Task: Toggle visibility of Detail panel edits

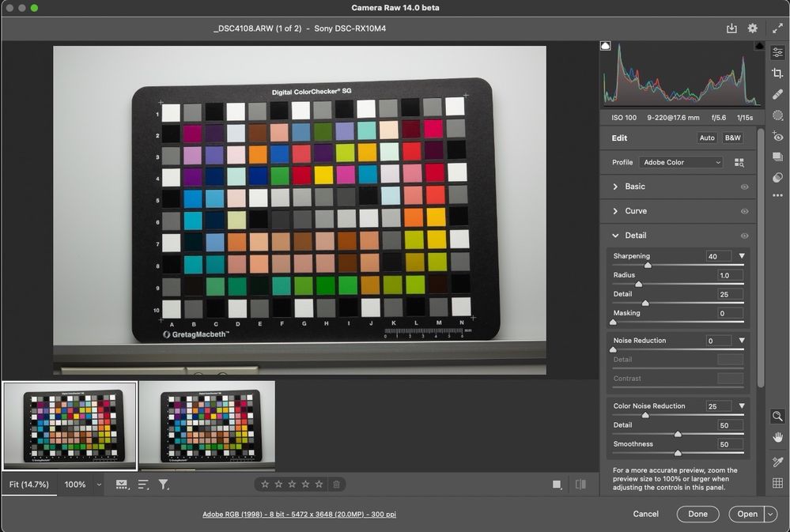Action: (x=744, y=236)
